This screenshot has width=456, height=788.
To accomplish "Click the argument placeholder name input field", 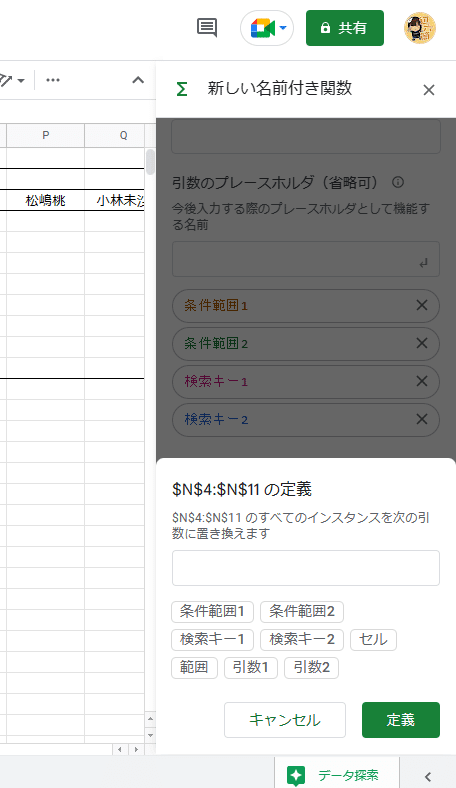I will click(306, 259).
